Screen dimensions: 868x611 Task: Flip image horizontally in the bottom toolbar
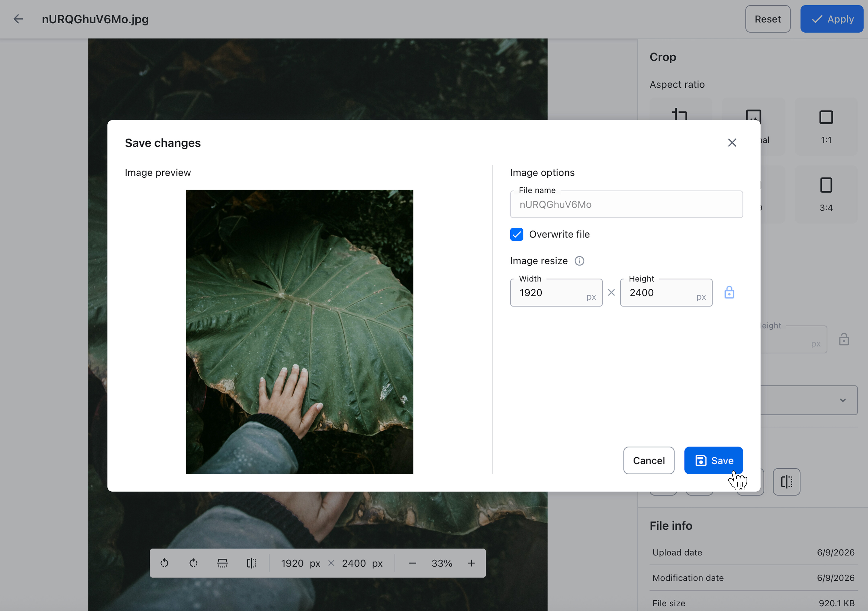pyautogui.click(x=251, y=563)
